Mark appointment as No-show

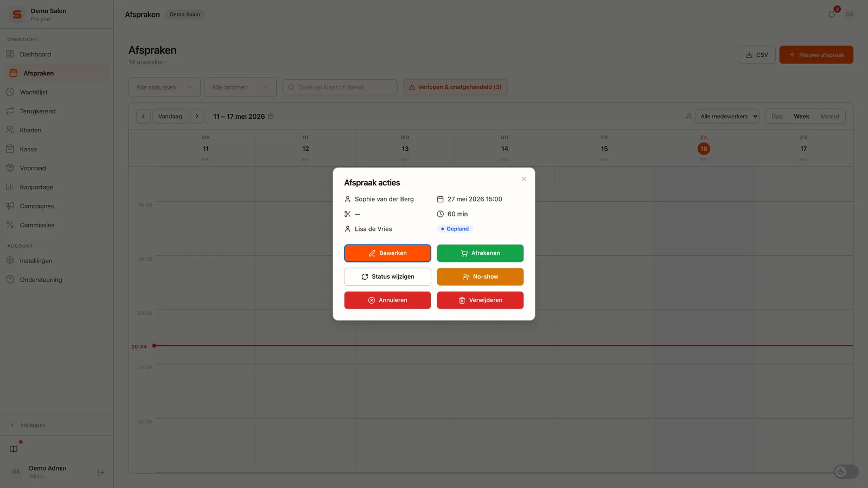tap(480, 277)
